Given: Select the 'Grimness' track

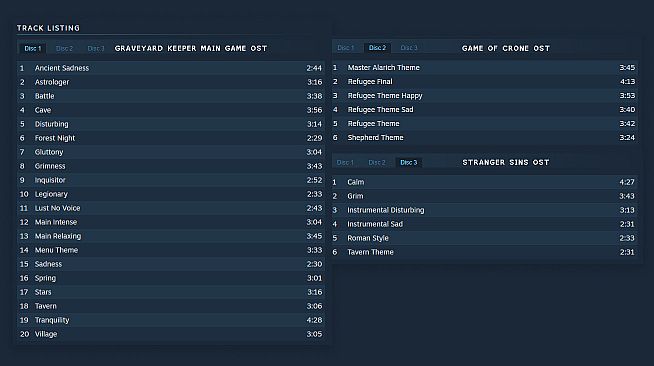Looking at the screenshot, I should click(171, 166).
